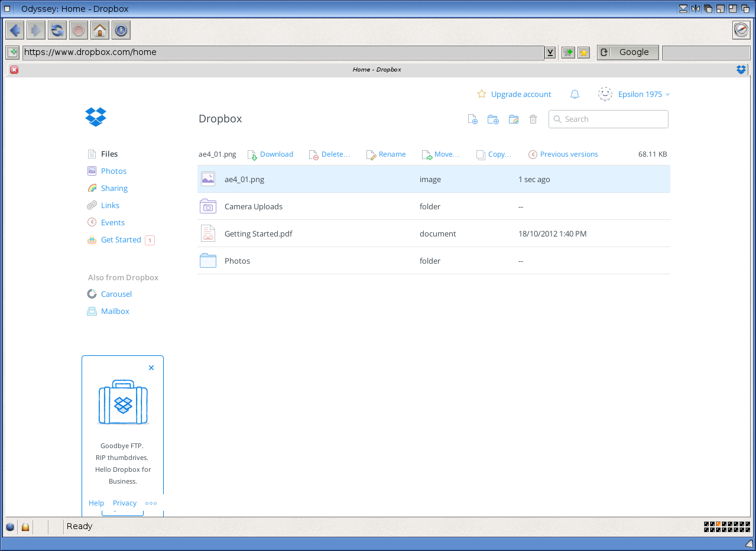Click the blue globe icon in status bar

tap(10, 527)
